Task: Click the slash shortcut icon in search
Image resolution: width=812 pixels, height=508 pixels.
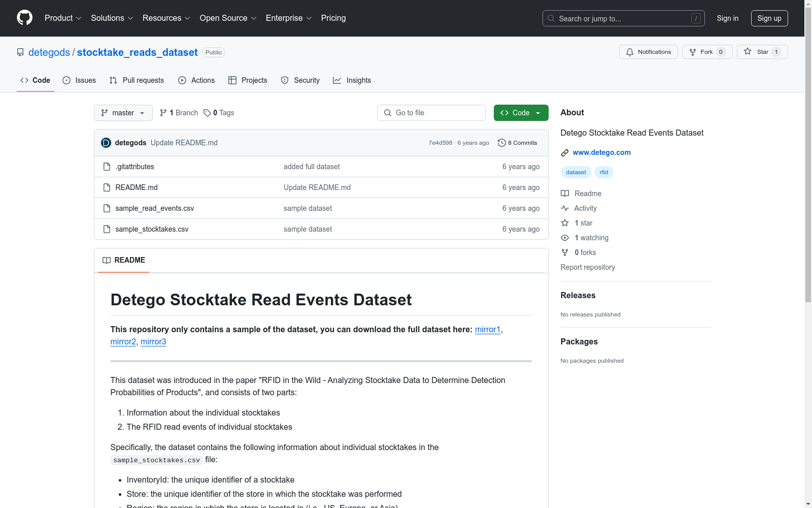Action: pyautogui.click(x=696, y=18)
